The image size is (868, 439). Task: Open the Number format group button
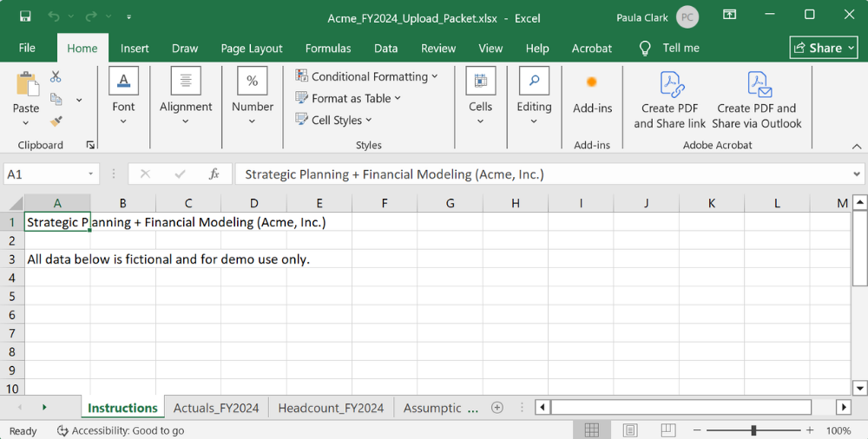point(253,95)
